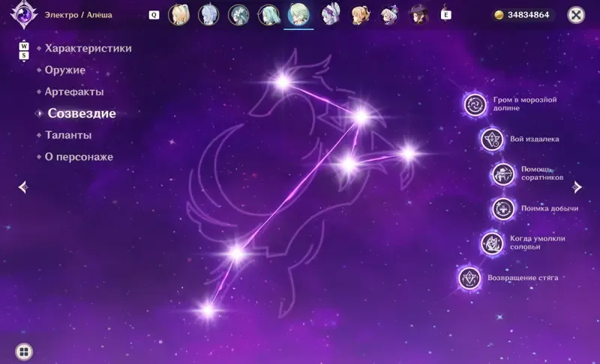The width and height of the screenshot is (600, 364).
Task: Select the bottommost star of the constellation
Action: click(x=208, y=310)
